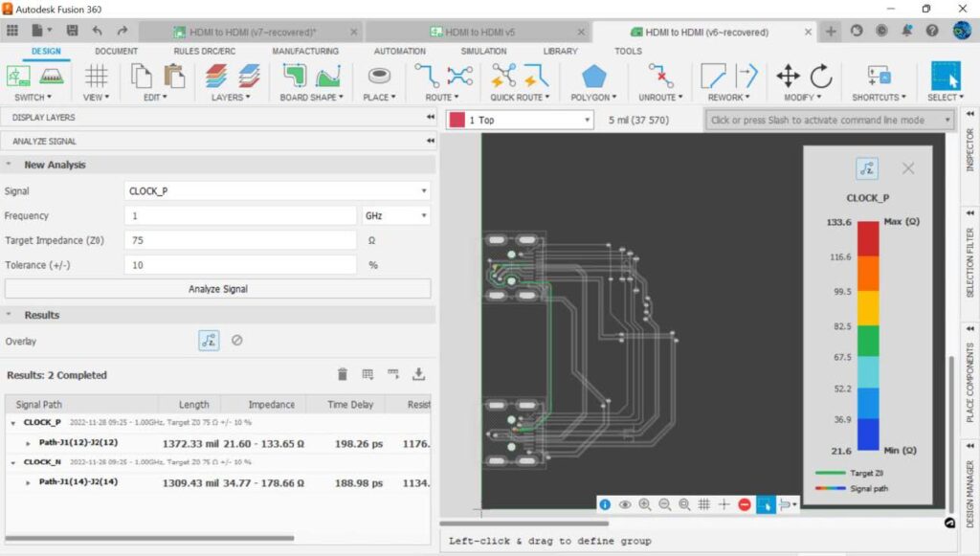Download results using the export icon

(418, 375)
